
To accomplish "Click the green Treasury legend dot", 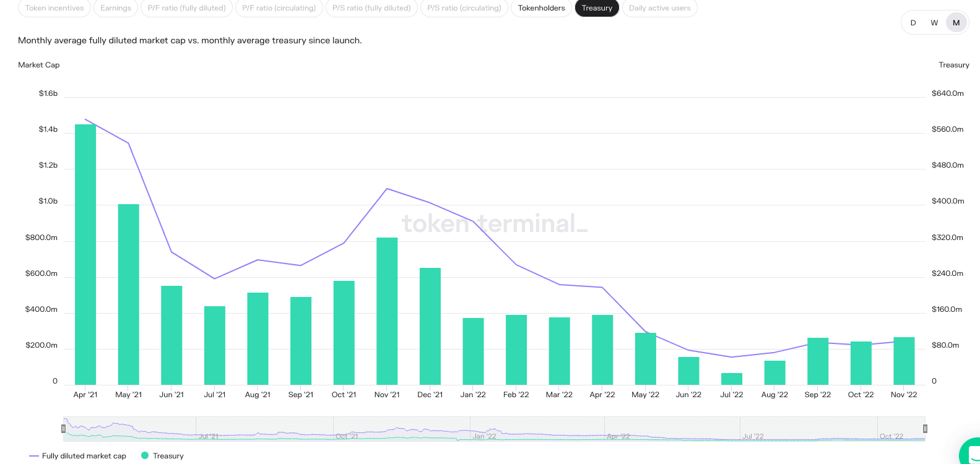I will pyautogui.click(x=145, y=455).
